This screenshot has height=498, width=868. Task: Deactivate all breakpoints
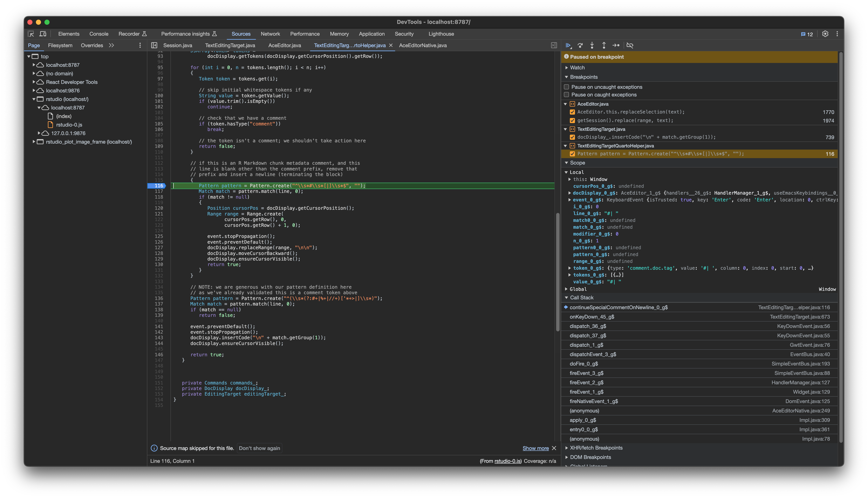coord(630,45)
